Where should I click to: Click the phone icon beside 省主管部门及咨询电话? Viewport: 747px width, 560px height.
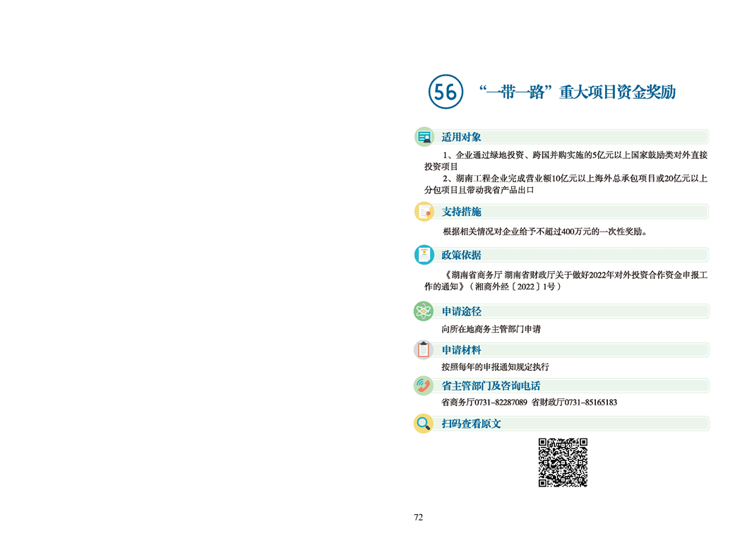coord(424,386)
